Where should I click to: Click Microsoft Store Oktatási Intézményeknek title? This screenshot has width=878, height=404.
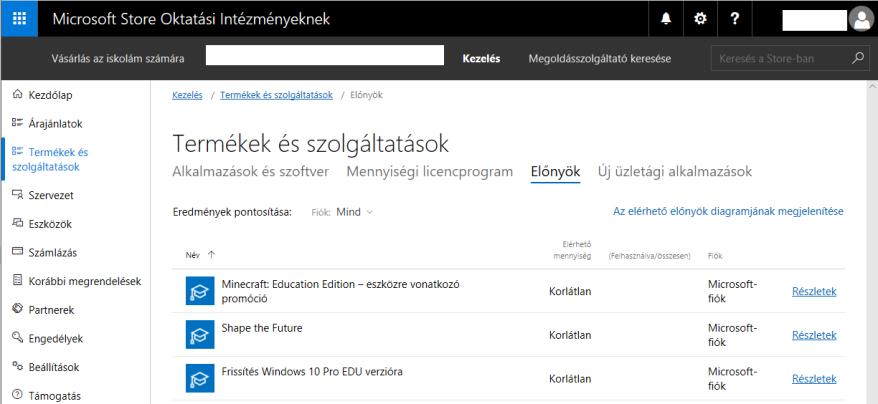192,19
